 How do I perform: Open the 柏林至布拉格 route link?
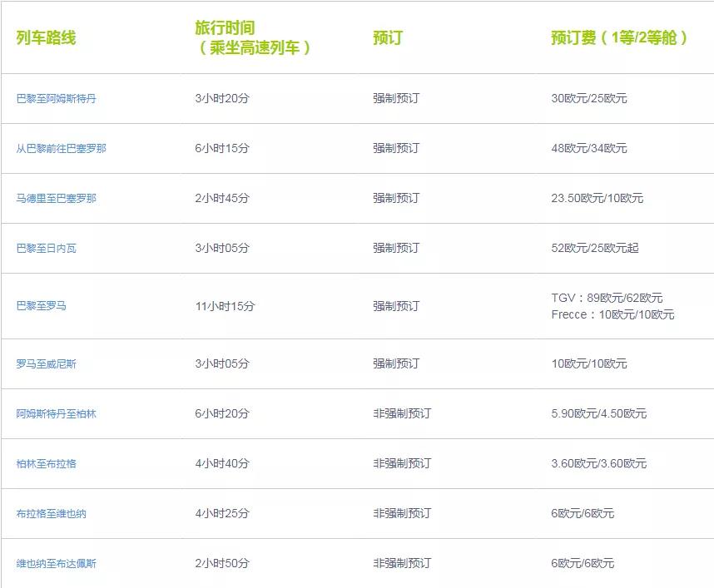pos(47,462)
